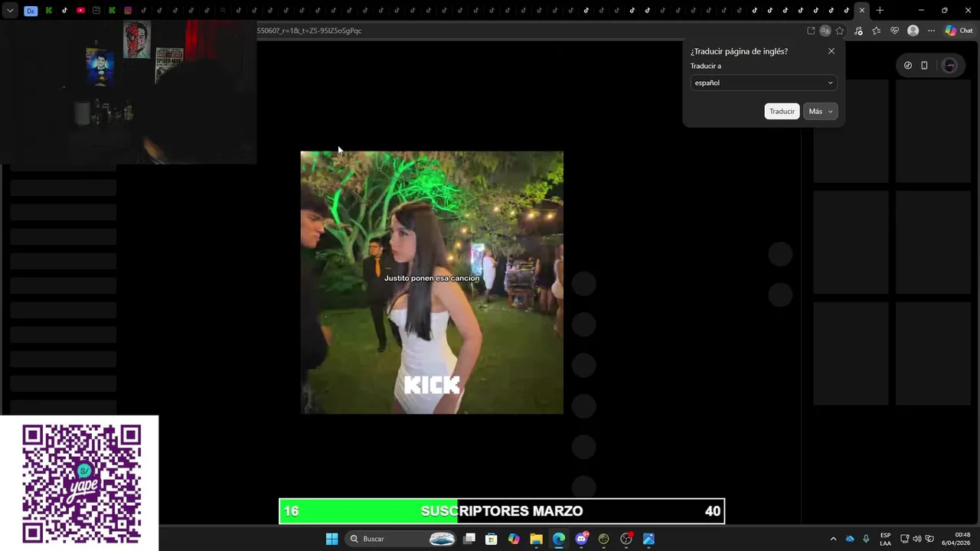The width and height of the screenshot is (980, 551).
Task: Add this page to favorites star
Action: click(x=840, y=31)
